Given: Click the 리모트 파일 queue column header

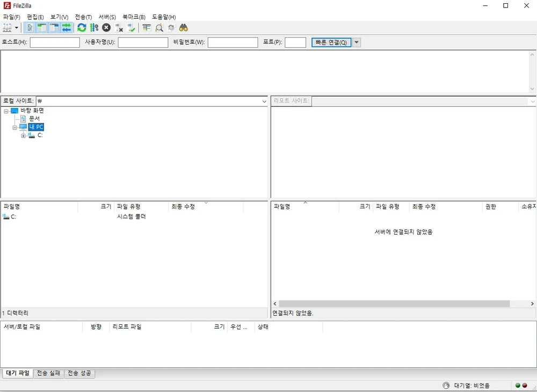Looking at the screenshot, I should tap(150, 327).
